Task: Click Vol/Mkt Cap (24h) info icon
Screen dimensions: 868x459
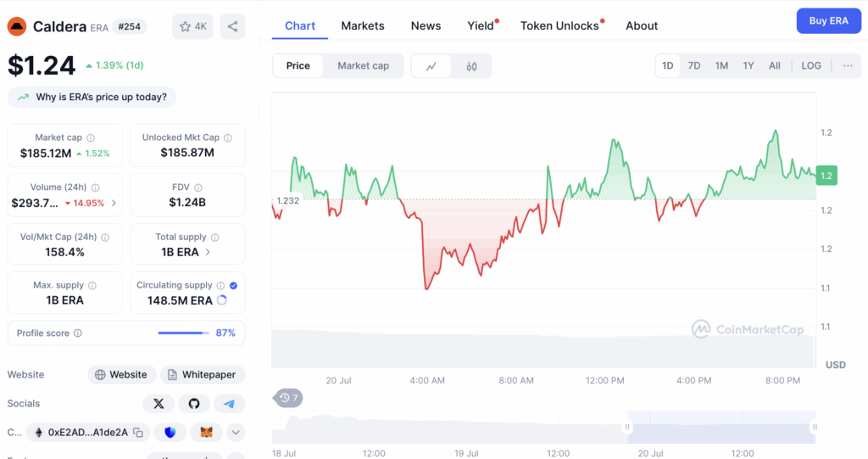Action: 105,238
